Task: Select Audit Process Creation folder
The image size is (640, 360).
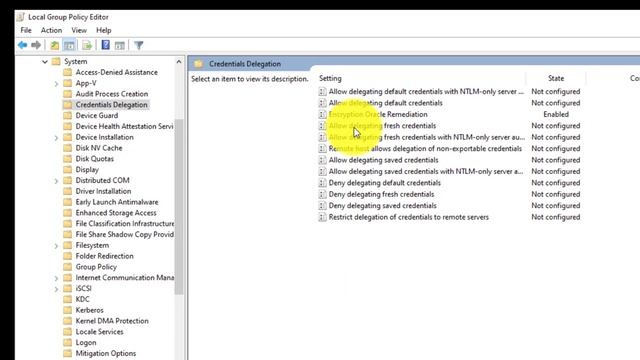Action: tap(112, 94)
